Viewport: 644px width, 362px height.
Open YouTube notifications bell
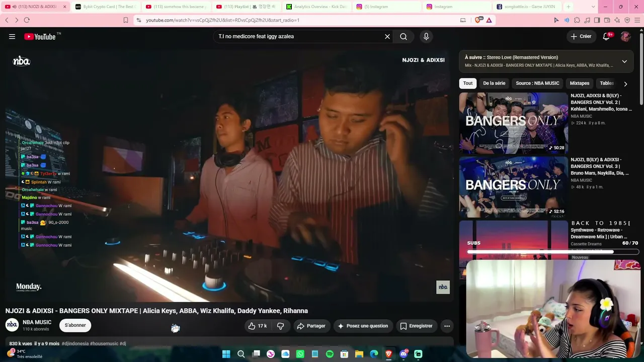coord(606,36)
